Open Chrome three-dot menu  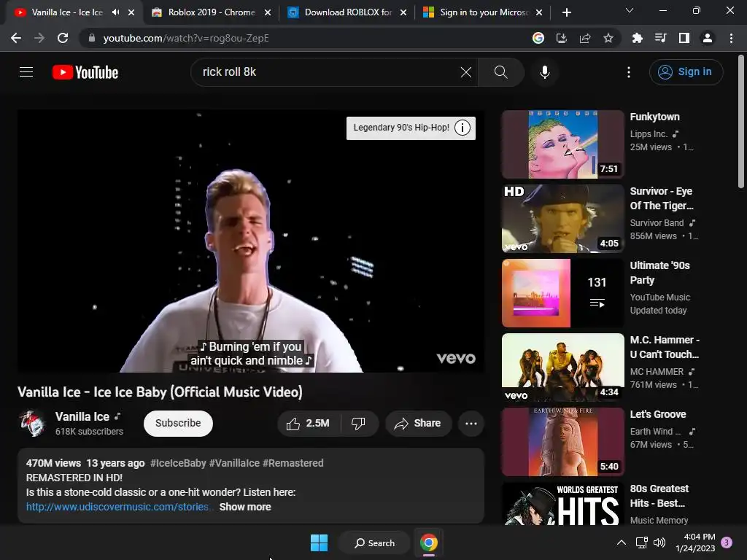(x=731, y=38)
